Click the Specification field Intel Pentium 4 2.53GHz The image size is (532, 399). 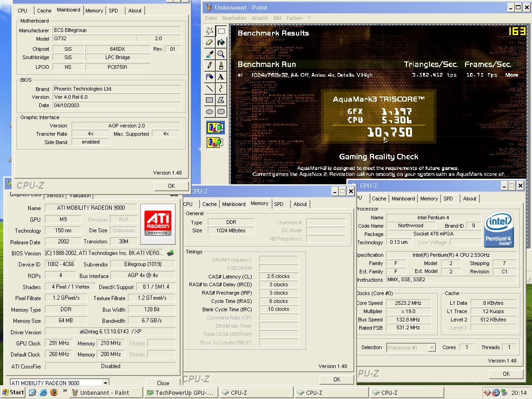[x=451, y=255]
